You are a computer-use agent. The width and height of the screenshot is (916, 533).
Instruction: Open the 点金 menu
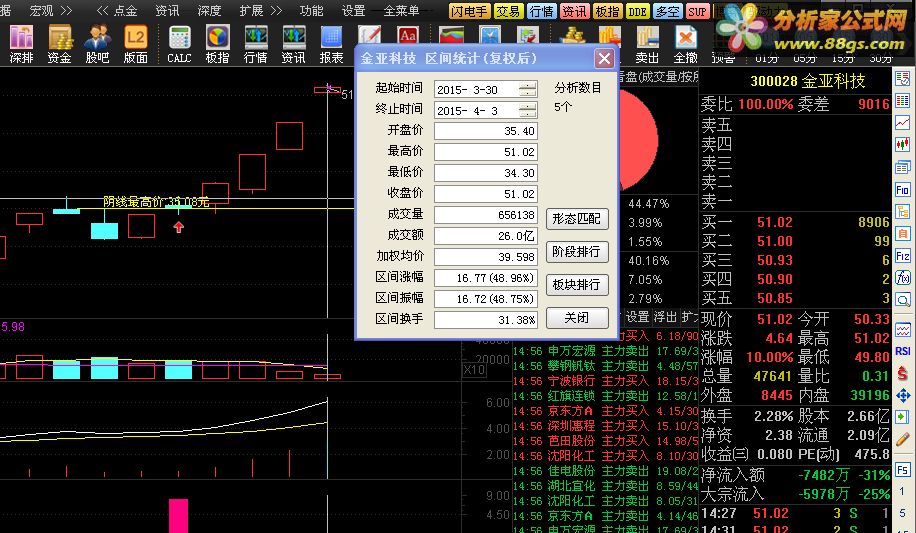[125, 11]
